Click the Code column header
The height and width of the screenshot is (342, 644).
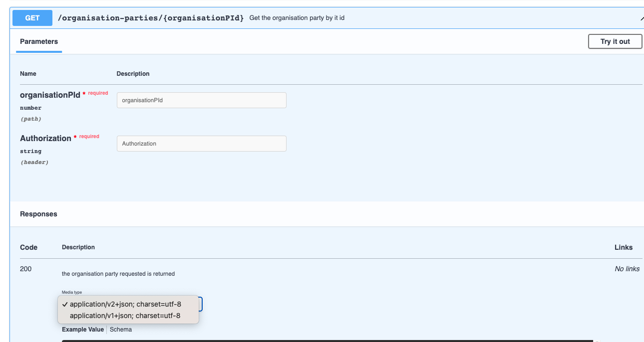[x=28, y=247]
